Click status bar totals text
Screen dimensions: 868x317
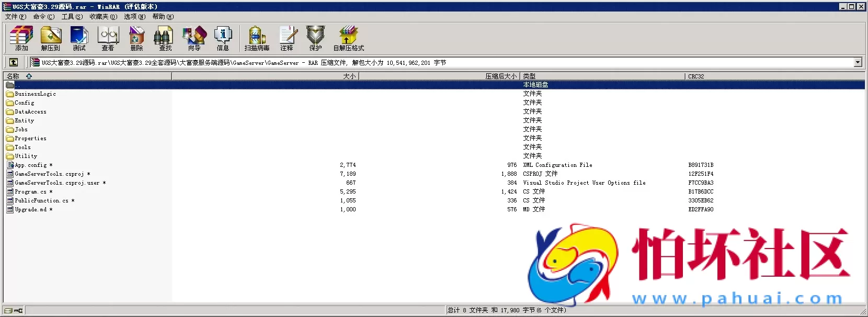click(507, 310)
